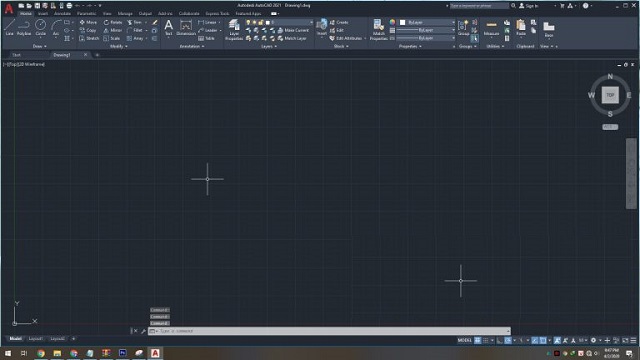Click the white ByLayer color swatch
This screenshot has height=360, width=640.
point(403,22)
